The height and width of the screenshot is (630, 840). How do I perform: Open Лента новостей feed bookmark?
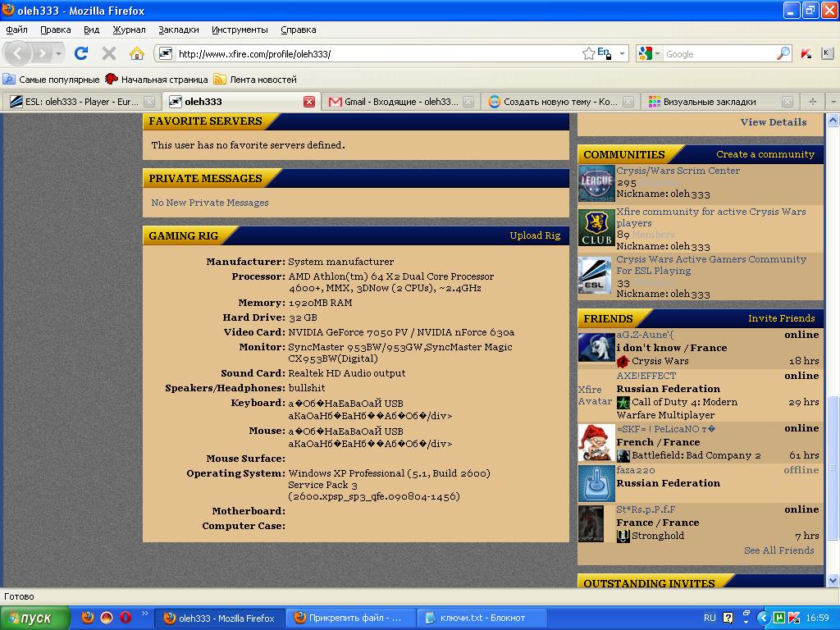255,80
